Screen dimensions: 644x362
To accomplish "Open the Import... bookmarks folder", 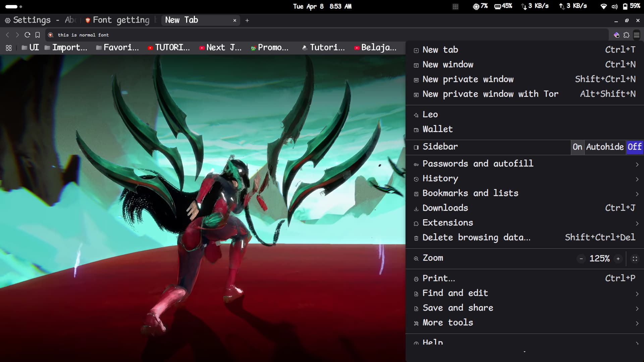I will pyautogui.click(x=66, y=48).
